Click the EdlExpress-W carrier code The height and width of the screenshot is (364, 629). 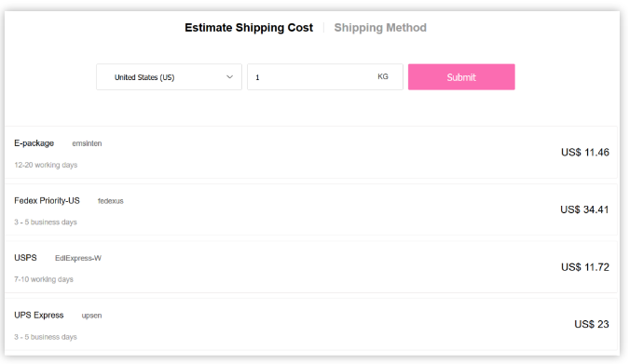[x=78, y=258]
